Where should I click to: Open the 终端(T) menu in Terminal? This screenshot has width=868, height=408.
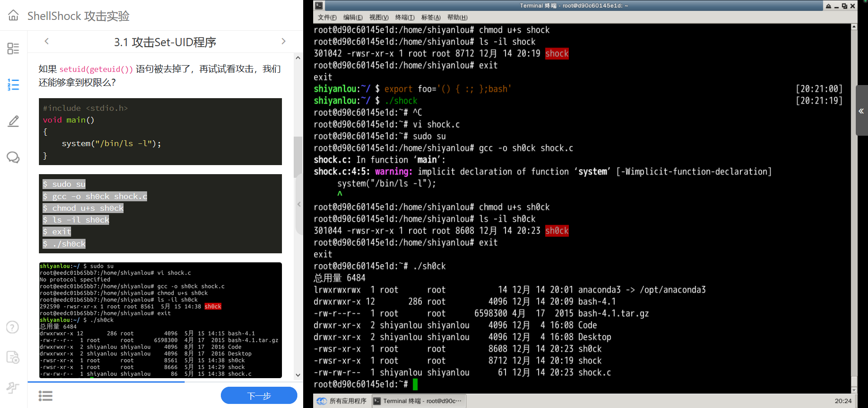405,17
